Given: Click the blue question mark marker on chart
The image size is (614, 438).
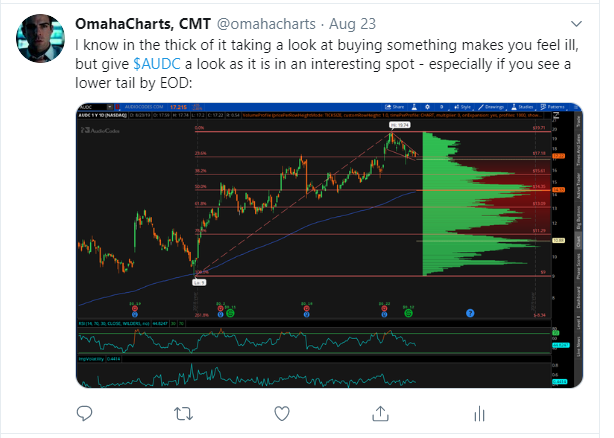Looking at the screenshot, I should coord(470,313).
